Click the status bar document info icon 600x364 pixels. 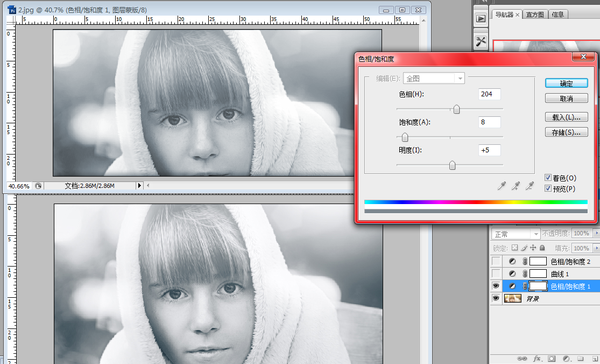(x=38, y=186)
